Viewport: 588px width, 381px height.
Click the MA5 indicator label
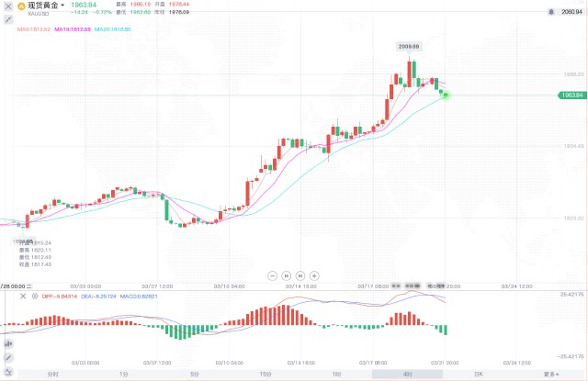tap(33, 29)
